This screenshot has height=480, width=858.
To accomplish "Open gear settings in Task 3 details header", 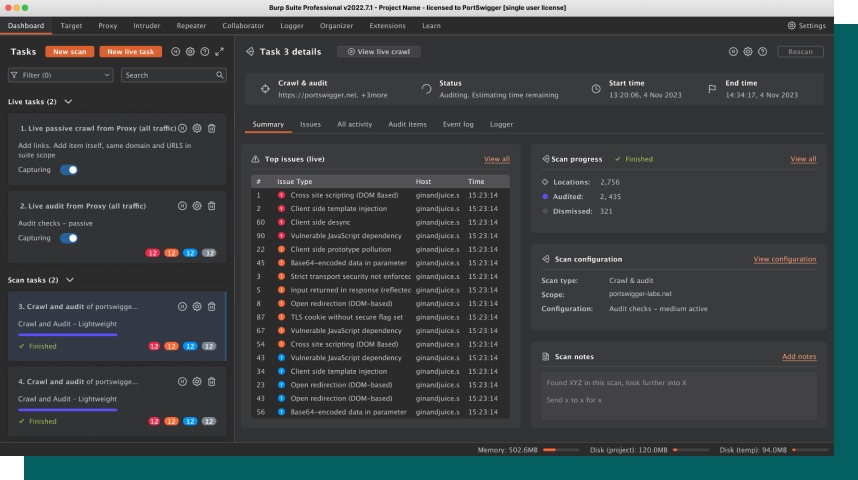I will click(747, 51).
